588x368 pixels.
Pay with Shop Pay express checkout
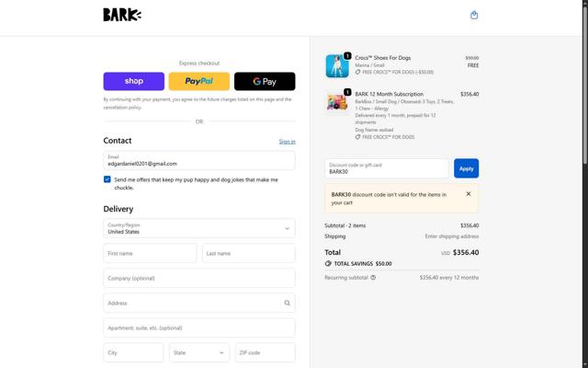click(134, 82)
